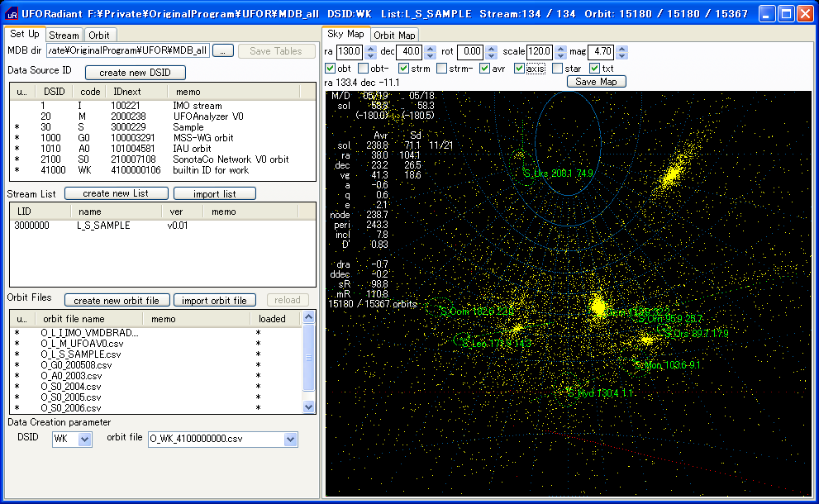The width and height of the screenshot is (819, 504).
Task: Click the browse button next to MDB dir
Action: click(x=223, y=51)
